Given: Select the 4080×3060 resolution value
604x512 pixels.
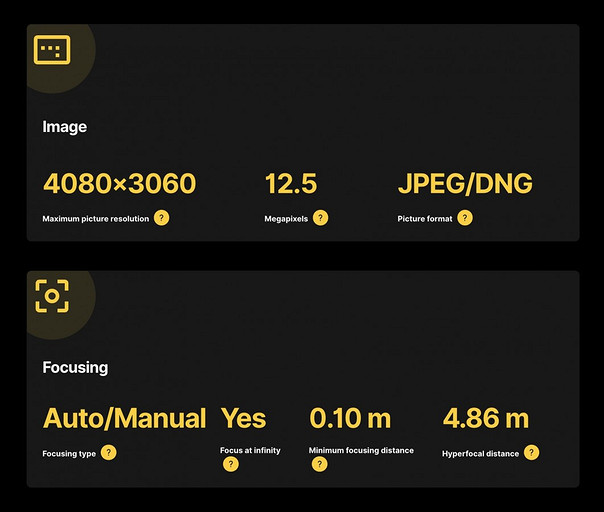Looking at the screenshot, I should click(x=119, y=184).
